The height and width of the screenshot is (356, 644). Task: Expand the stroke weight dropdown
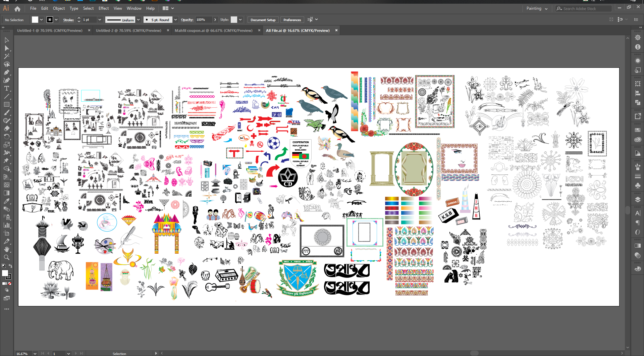pos(100,20)
